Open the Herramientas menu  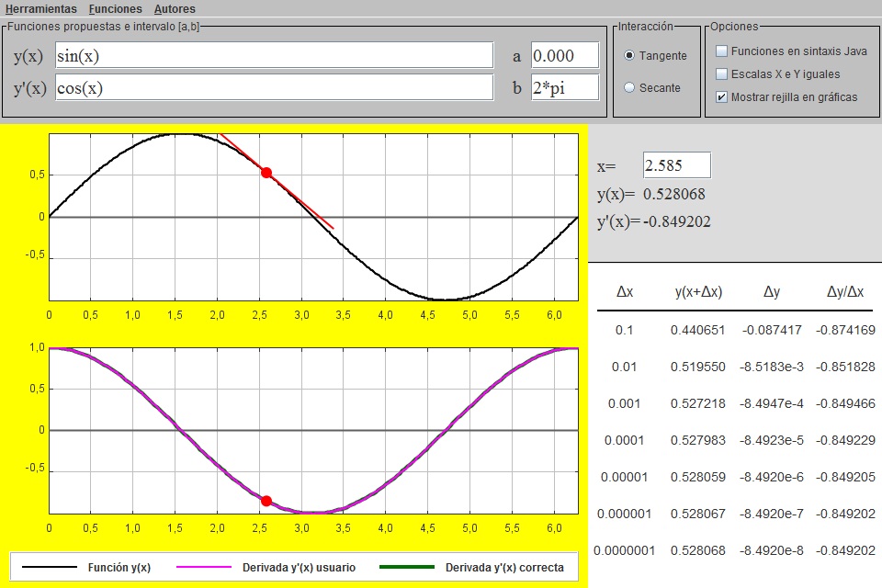point(41,8)
